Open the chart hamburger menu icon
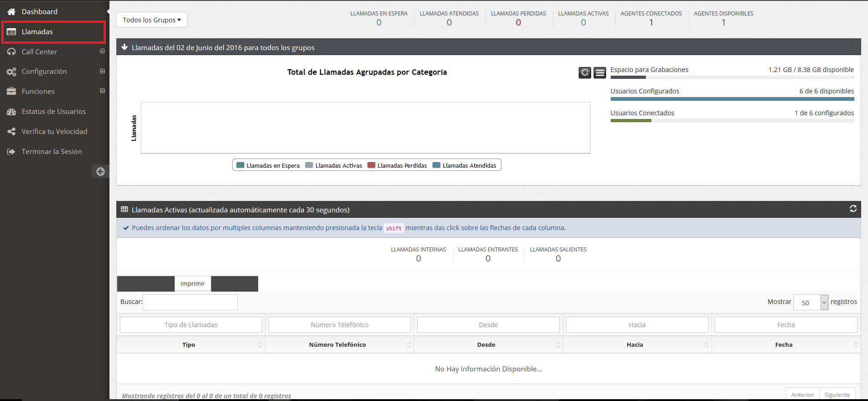The image size is (868, 401). [600, 72]
